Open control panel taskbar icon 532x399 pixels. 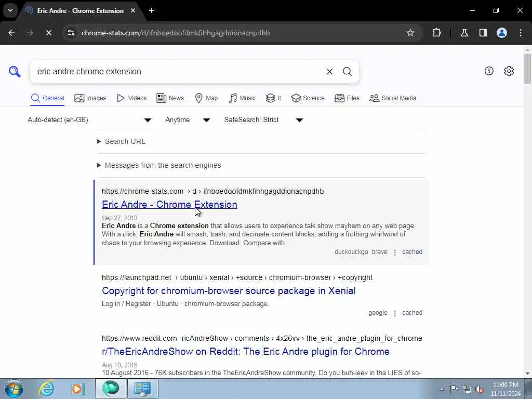click(x=142, y=389)
